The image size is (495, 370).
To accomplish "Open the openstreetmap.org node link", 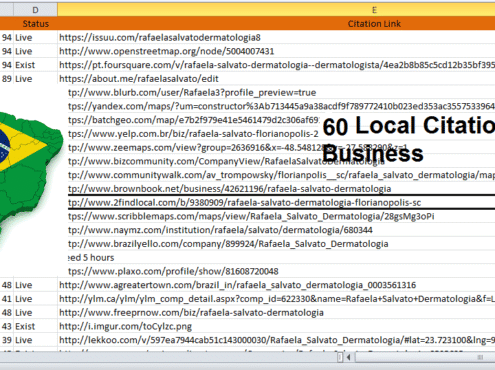I will [x=166, y=51].
